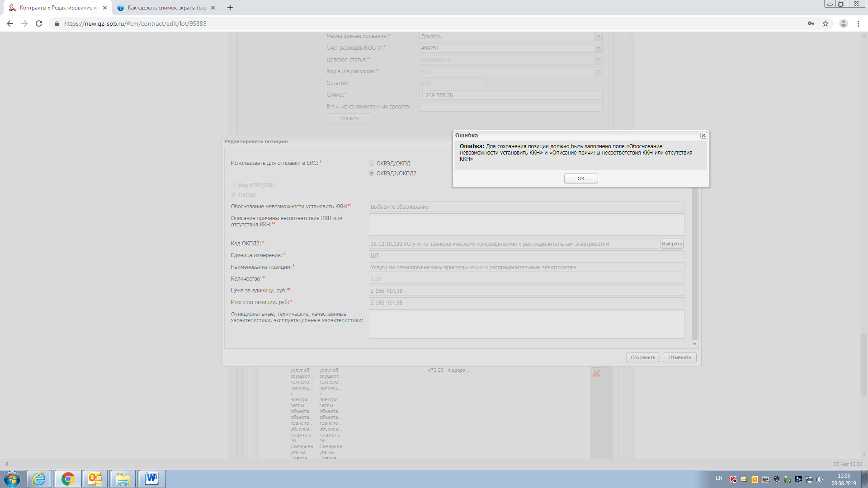The width and height of the screenshot is (868, 488).
Task: Go back in the browser
Action: pyautogui.click(x=10, y=23)
